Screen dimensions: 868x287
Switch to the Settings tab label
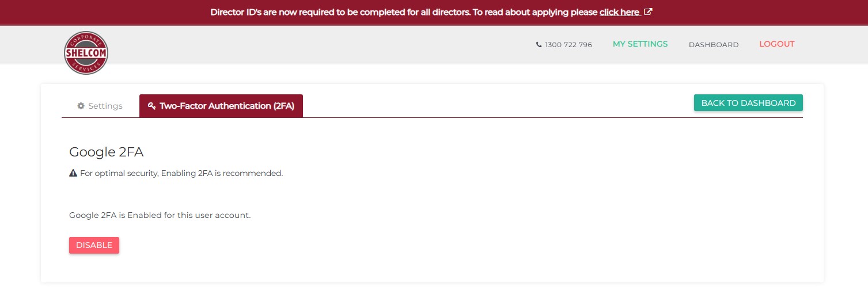click(x=105, y=106)
